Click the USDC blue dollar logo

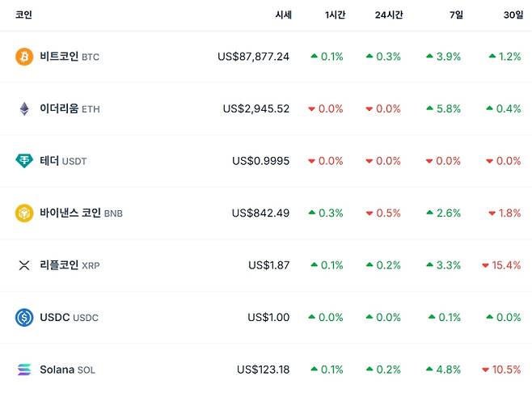point(24,317)
